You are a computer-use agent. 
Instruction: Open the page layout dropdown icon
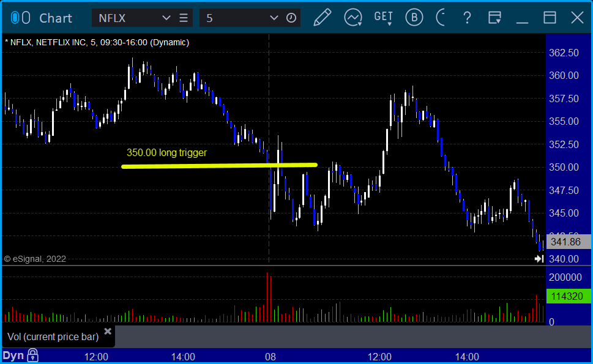[x=494, y=18]
